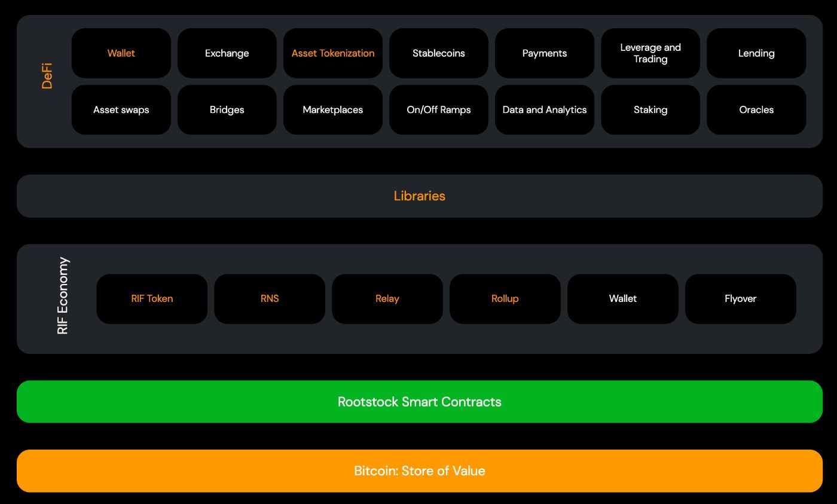The image size is (837, 504).
Task: Select the Bridges box
Action: pos(227,109)
